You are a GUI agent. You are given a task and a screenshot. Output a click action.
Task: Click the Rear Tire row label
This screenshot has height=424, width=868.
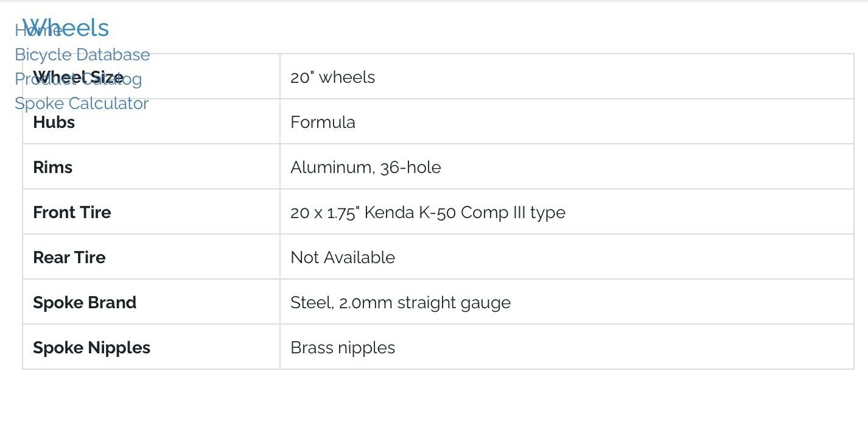click(69, 258)
